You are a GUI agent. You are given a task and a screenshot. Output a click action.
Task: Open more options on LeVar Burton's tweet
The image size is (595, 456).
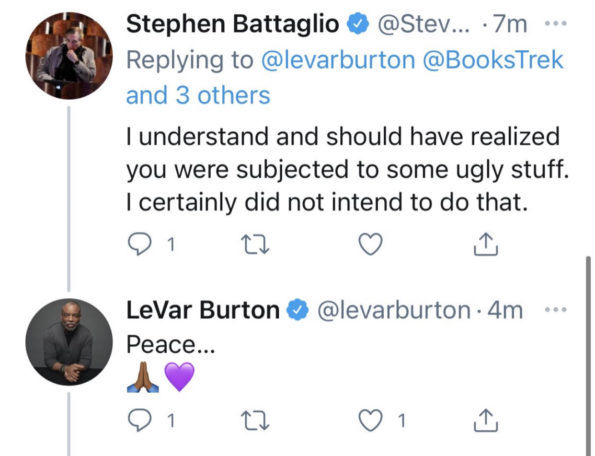(x=556, y=310)
